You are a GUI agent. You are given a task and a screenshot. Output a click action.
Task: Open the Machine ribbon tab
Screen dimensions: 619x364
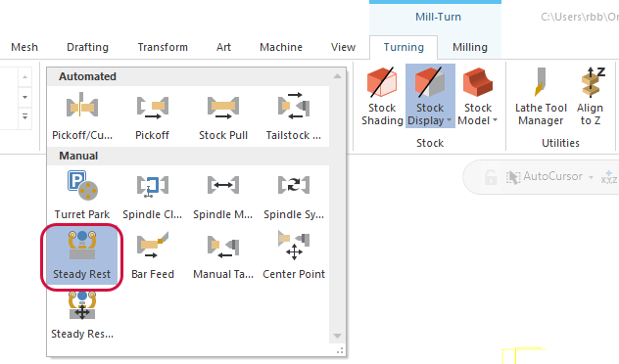[x=281, y=47]
